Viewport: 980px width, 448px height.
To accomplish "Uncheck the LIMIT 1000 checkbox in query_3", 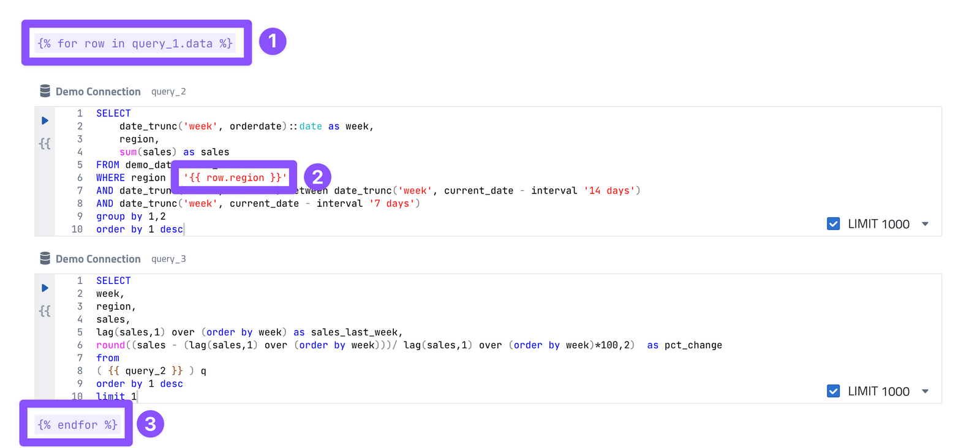I will (x=833, y=391).
